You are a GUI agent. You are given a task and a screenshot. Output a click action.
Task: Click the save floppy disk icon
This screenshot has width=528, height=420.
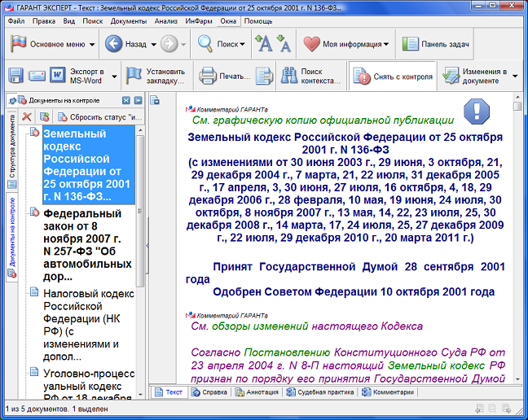[15, 77]
